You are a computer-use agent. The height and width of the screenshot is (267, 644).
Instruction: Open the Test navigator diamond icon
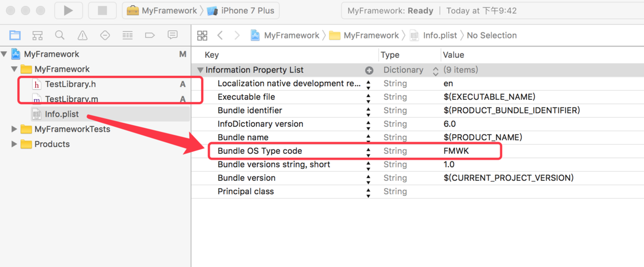point(105,35)
